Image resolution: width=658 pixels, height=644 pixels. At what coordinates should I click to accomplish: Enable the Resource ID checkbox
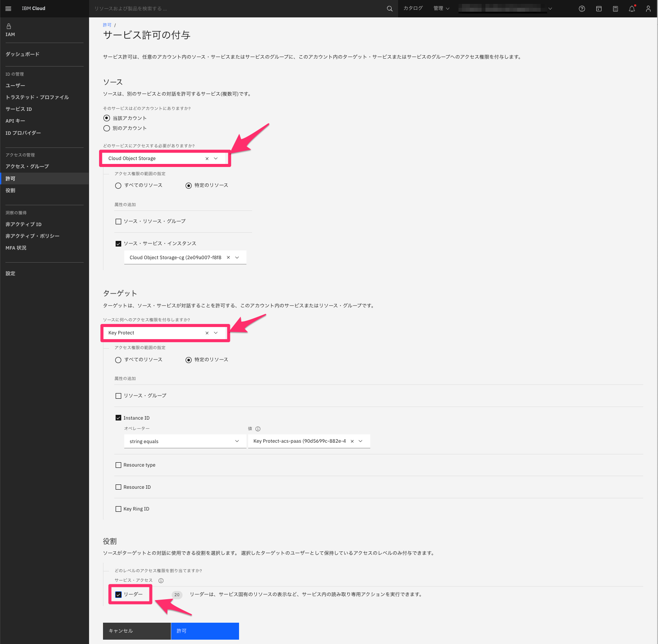click(x=118, y=487)
